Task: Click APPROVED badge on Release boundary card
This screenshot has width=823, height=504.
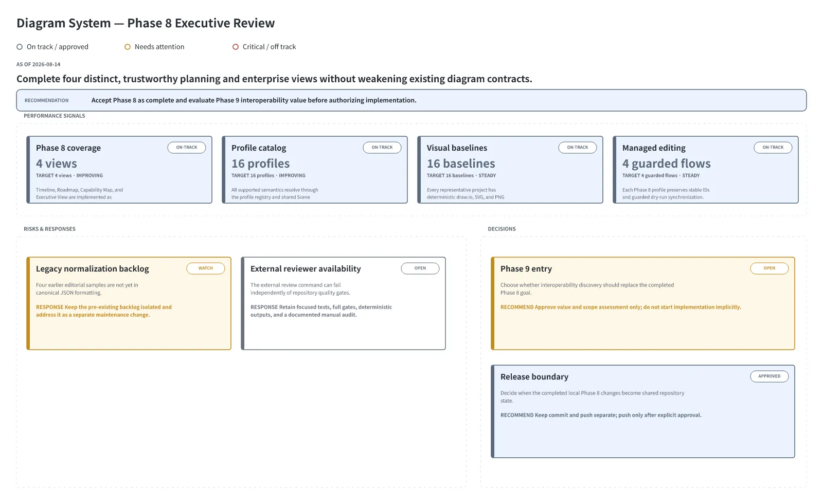Action: (x=770, y=376)
